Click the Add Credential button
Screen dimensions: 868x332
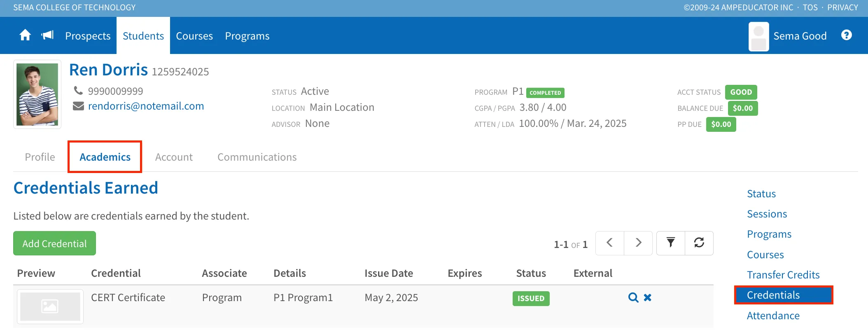click(54, 243)
